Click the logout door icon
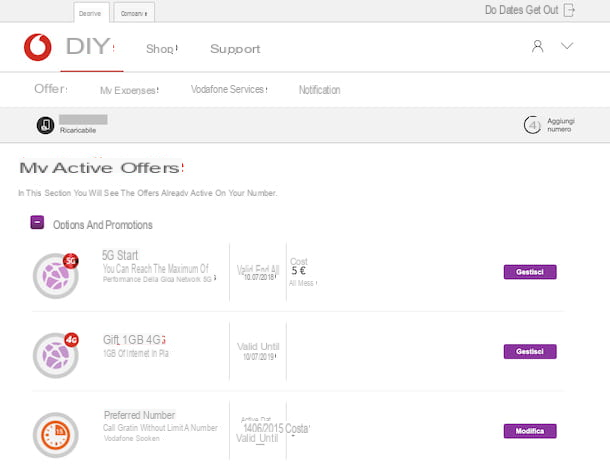This screenshot has width=610, height=468. [x=569, y=10]
